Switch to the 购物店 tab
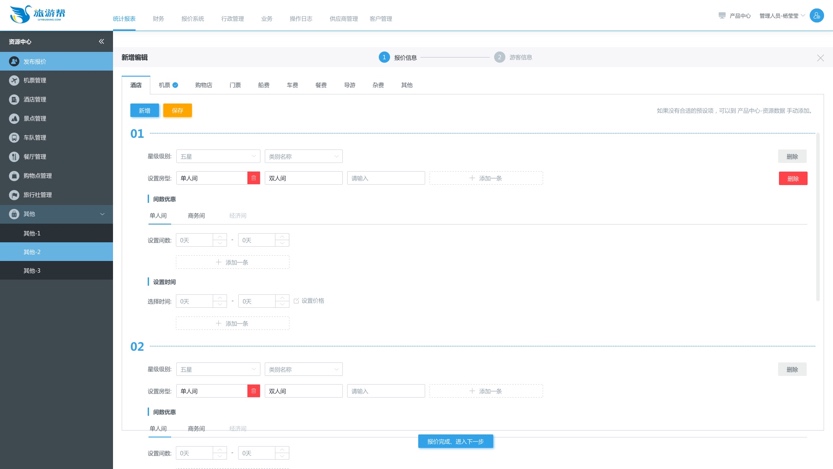The width and height of the screenshot is (833, 469). point(203,85)
